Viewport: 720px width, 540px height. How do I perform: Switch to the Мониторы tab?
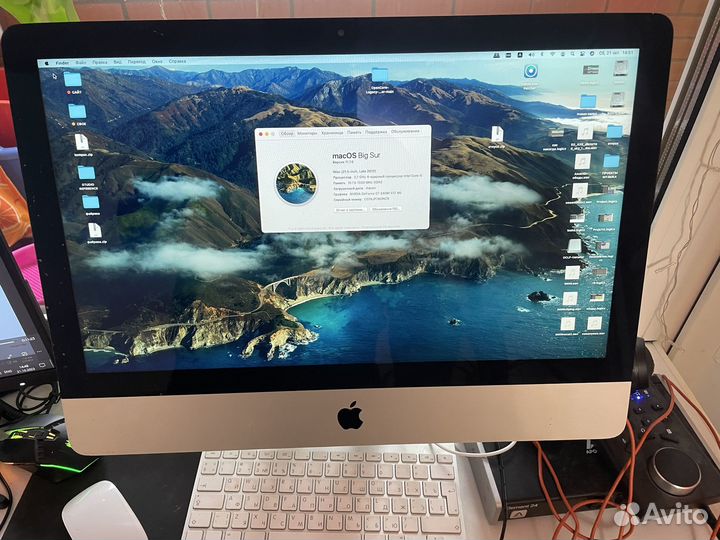307,133
